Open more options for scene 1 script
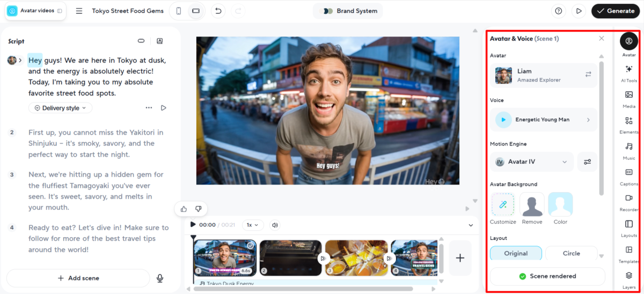 tap(149, 108)
